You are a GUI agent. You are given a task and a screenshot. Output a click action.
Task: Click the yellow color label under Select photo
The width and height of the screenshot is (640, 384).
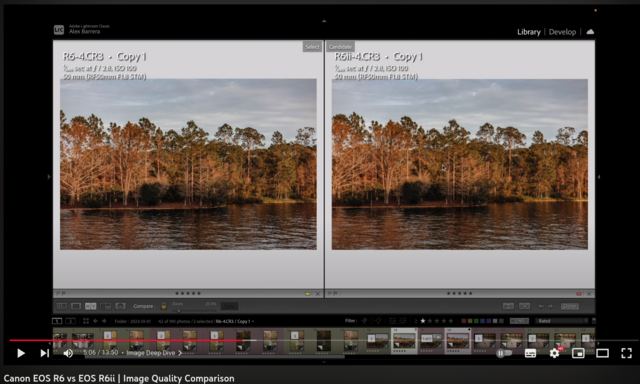tap(308, 294)
